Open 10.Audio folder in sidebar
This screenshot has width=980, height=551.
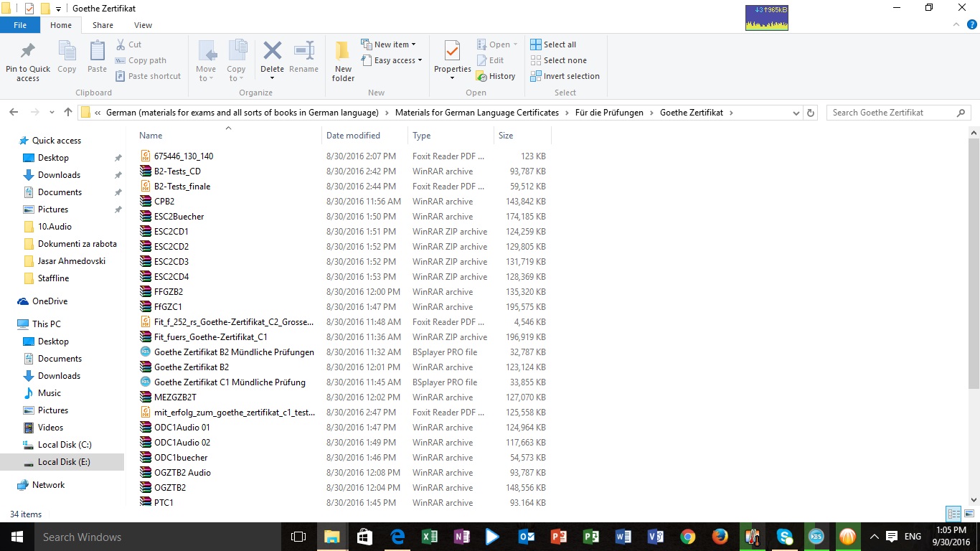[x=55, y=227]
